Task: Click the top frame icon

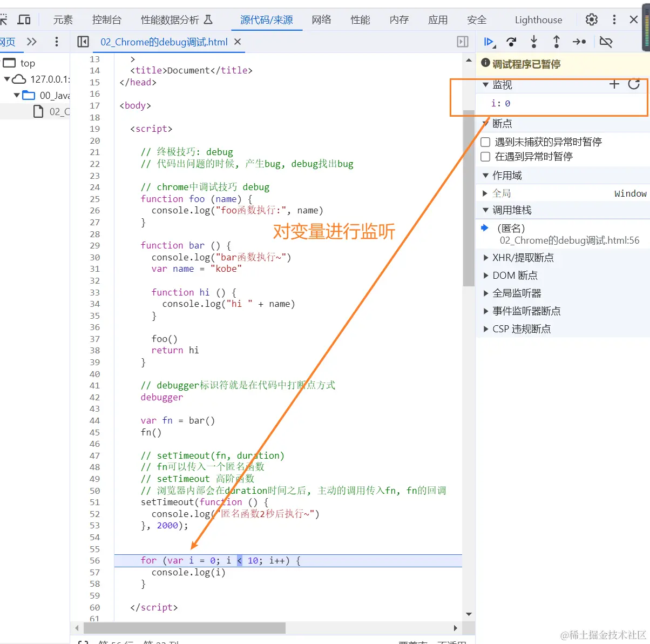Action: (x=9, y=63)
